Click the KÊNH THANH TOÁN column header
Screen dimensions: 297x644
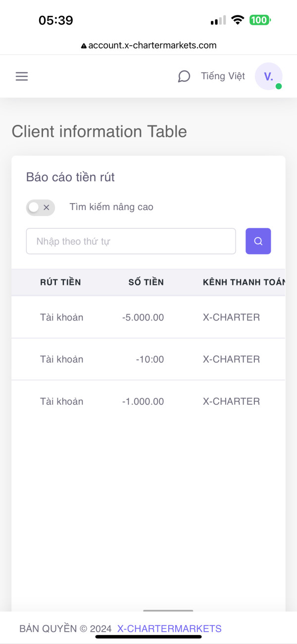tap(244, 282)
